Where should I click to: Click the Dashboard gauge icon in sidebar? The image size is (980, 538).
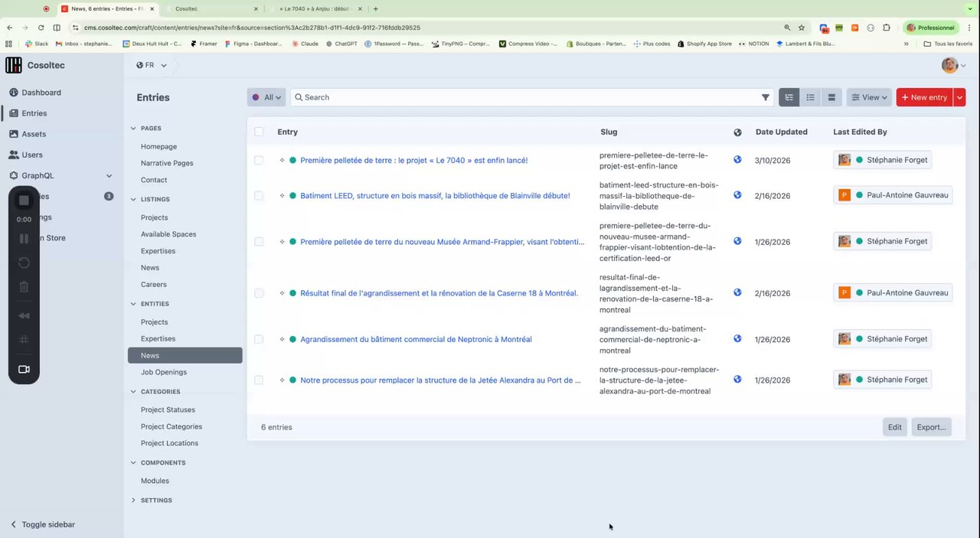14,93
